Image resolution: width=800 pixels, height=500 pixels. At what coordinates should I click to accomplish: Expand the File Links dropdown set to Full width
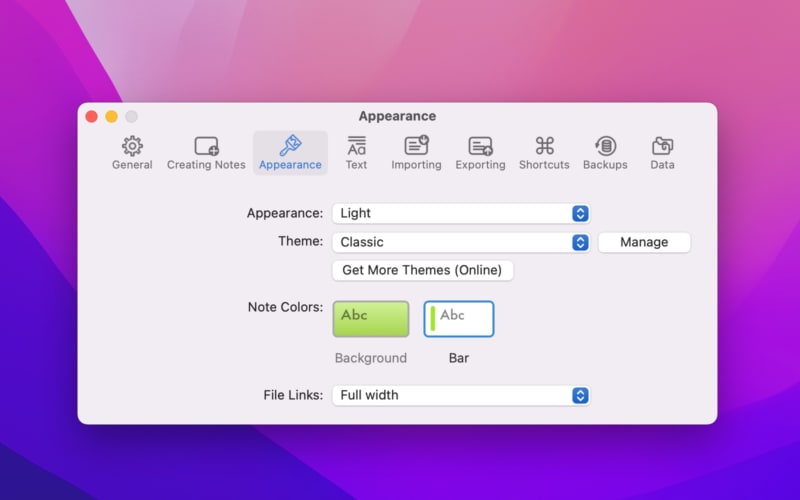(461, 395)
